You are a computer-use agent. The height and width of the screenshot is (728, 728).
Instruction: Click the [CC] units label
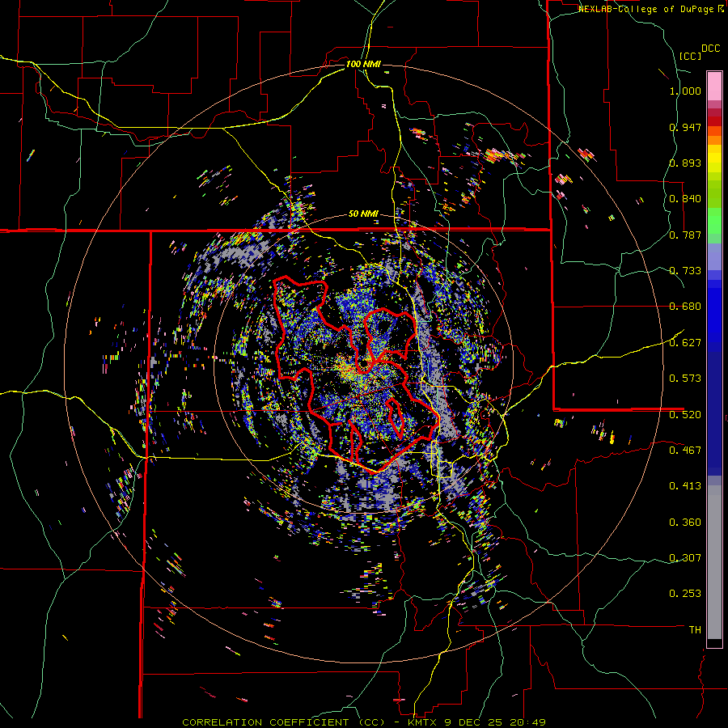pos(691,56)
